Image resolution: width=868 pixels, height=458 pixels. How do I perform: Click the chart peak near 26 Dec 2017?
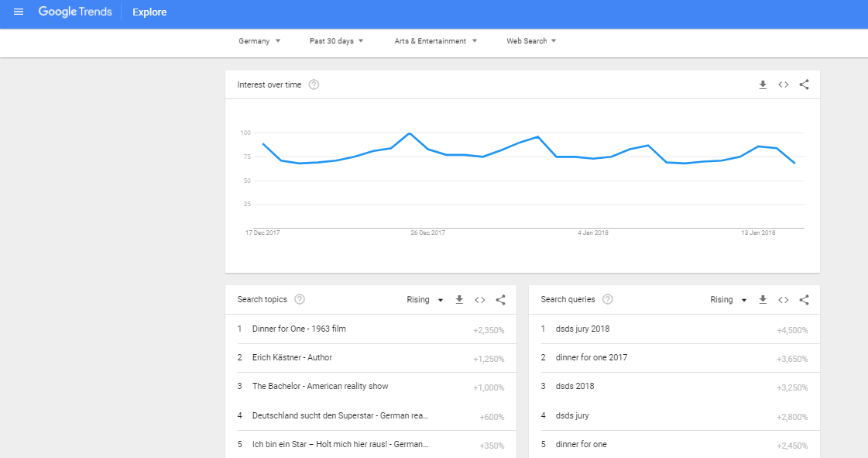409,133
